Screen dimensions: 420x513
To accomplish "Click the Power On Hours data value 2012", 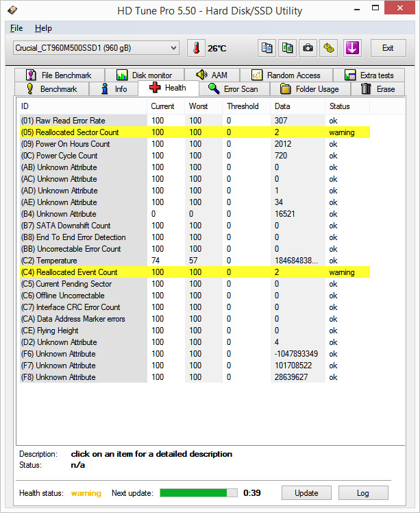I will point(283,144).
